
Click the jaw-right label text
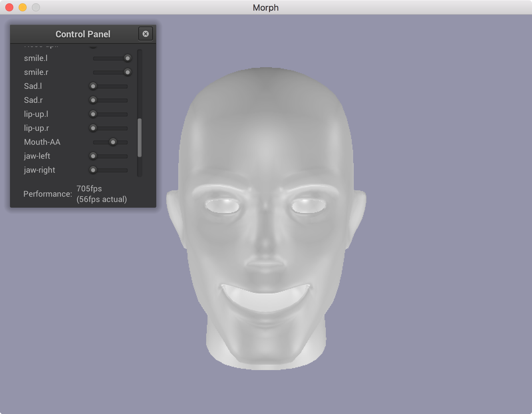tap(40, 170)
